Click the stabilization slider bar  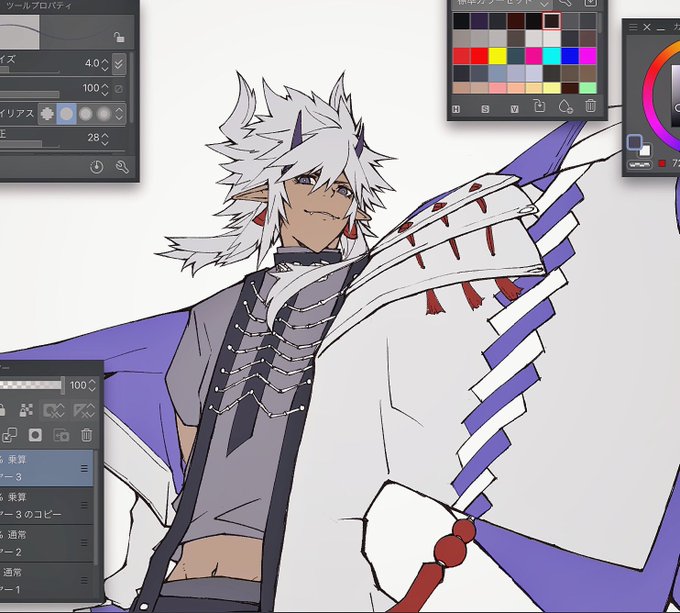(x=29, y=143)
